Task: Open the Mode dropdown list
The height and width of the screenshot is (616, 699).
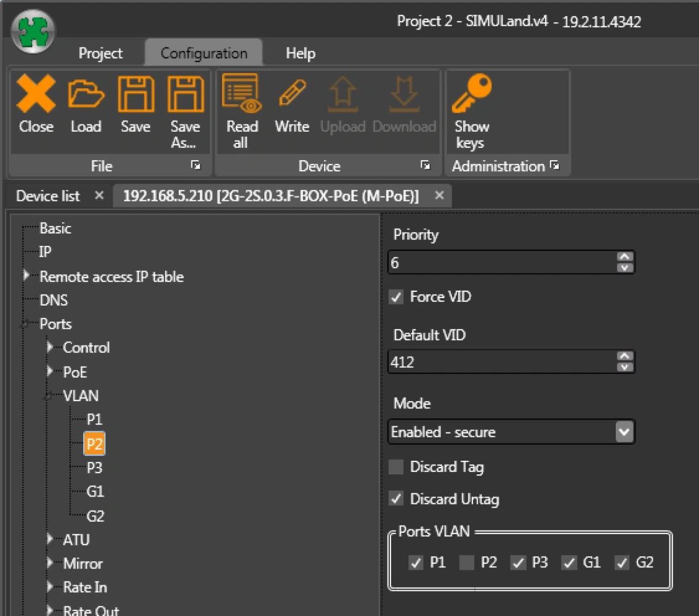Action: click(624, 432)
